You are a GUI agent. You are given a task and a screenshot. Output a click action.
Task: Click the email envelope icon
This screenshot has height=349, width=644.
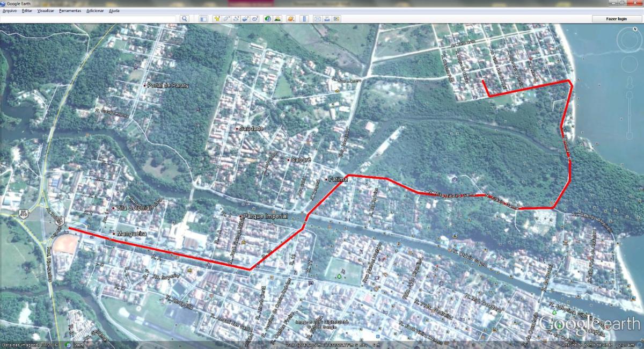click(317, 19)
